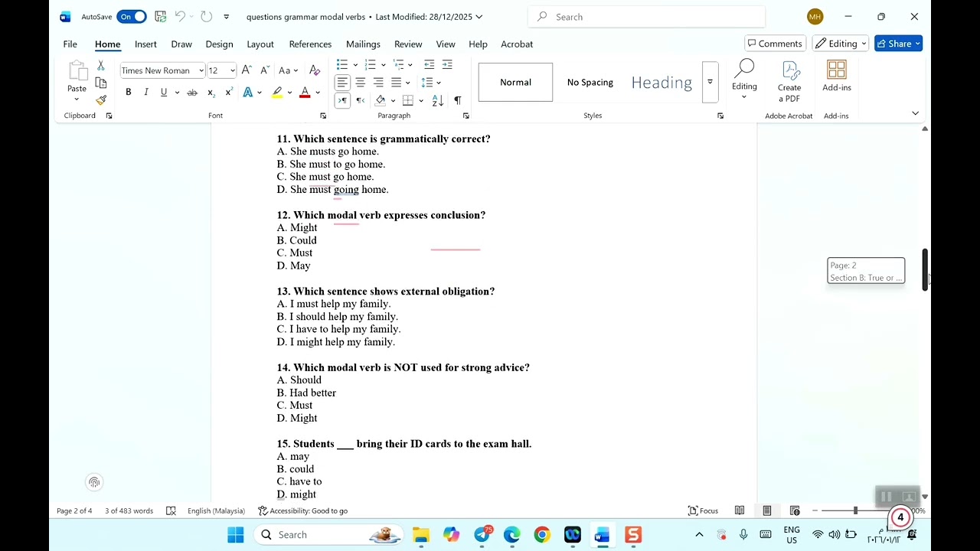Click the Create a PDF icon
Screen dimensions: 980x551
(789, 82)
